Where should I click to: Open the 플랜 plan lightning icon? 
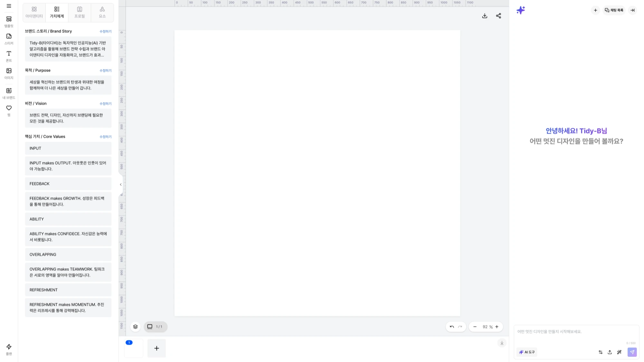coord(9,349)
